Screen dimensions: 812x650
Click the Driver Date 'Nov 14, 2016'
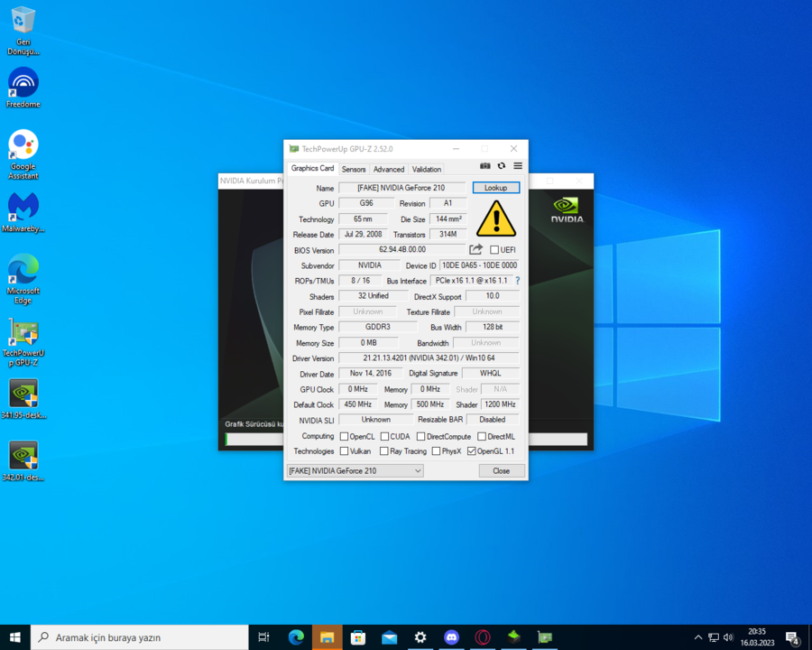370,373
